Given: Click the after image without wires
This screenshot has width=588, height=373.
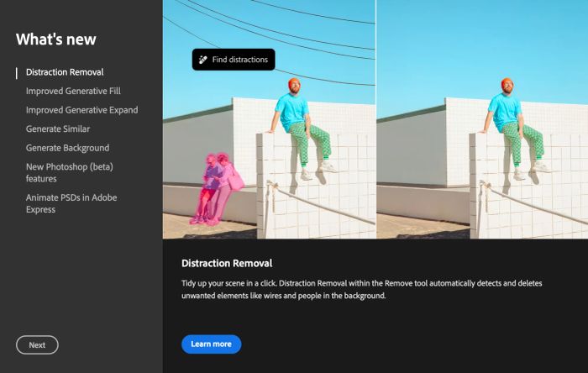Looking at the screenshot, I should tap(482, 119).
